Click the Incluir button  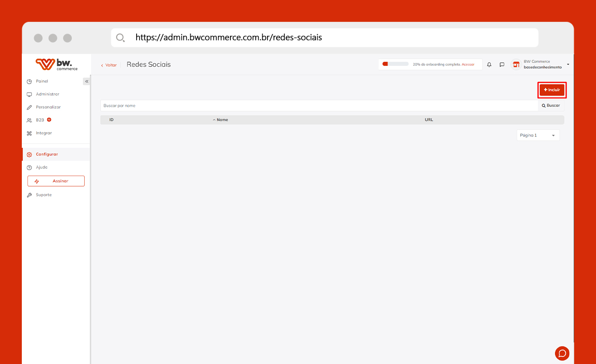coord(552,90)
